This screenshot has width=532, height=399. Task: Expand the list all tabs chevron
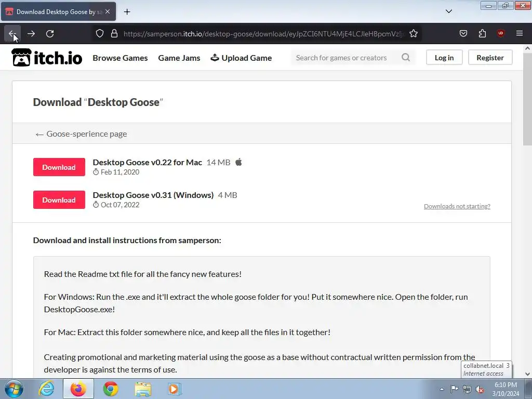tap(448, 11)
